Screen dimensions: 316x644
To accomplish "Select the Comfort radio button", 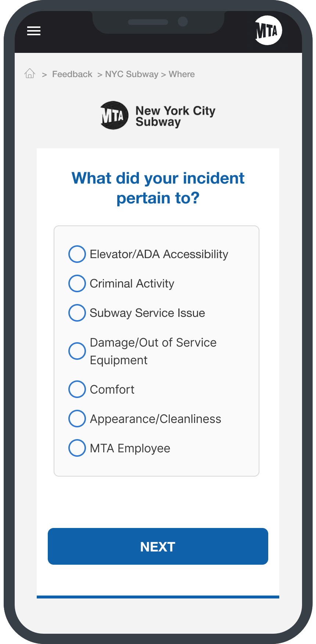I will [77, 389].
